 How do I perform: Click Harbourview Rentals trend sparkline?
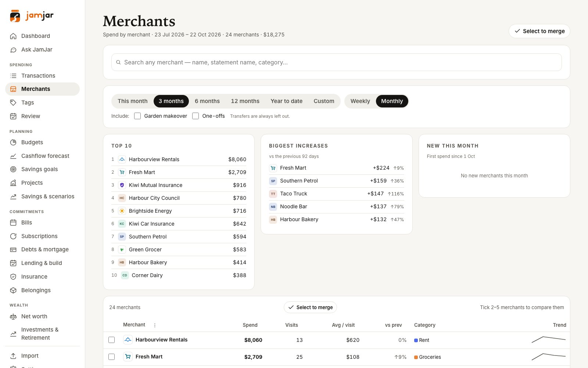click(x=548, y=340)
